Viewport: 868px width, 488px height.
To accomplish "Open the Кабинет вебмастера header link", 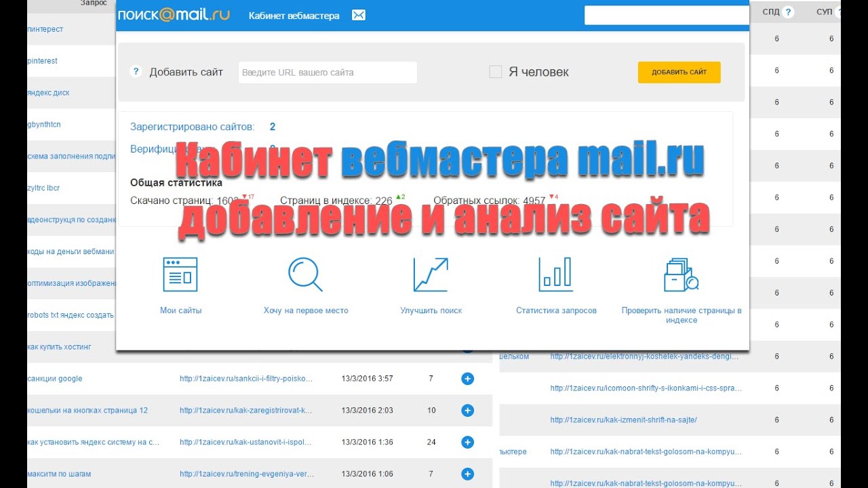I will (294, 16).
